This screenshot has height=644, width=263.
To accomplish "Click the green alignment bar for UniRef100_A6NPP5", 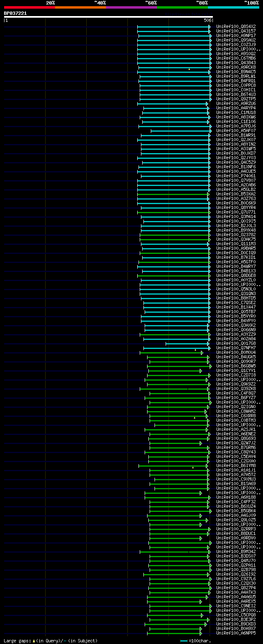I will click(175, 633).
